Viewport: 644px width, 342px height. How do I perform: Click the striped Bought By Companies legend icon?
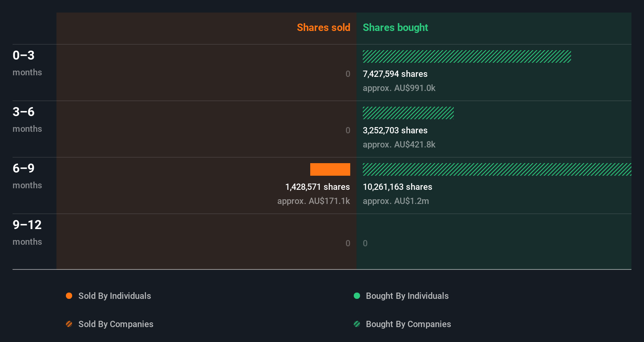click(357, 324)
